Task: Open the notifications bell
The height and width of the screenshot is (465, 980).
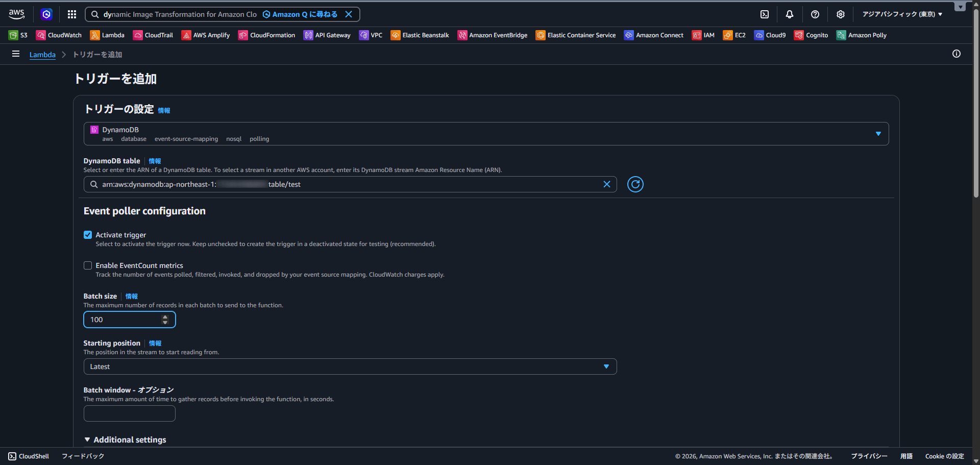Action: point(789,14)
